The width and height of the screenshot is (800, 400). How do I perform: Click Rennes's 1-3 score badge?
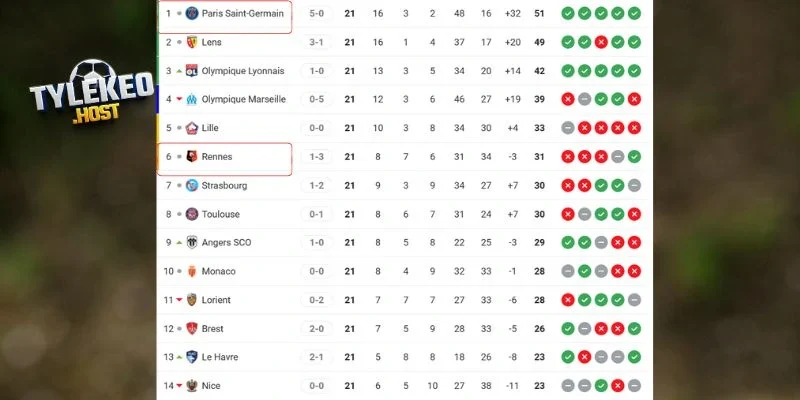[316, 157]
